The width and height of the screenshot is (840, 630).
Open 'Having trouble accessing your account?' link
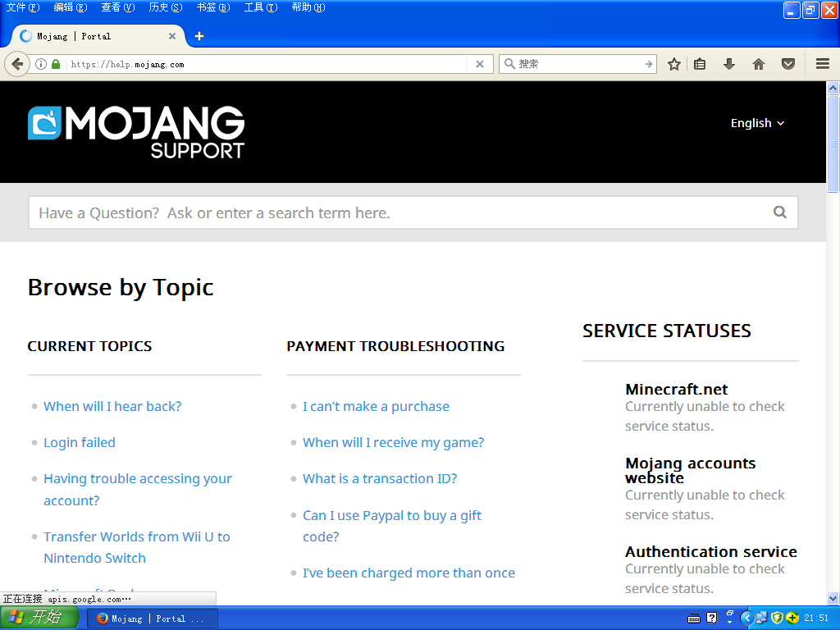coord(138,490)
